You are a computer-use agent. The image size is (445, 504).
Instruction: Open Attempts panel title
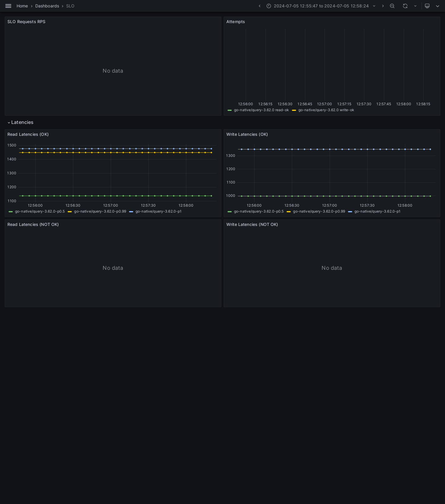(236, 22)
